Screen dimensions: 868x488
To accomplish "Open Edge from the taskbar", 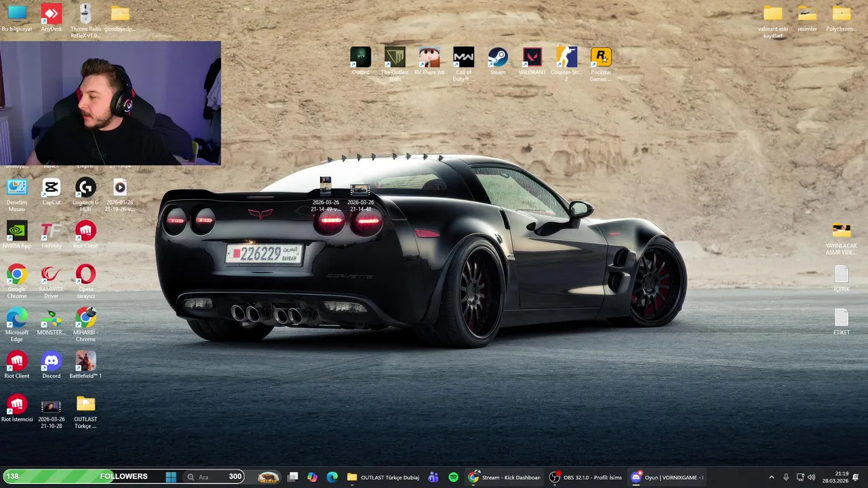I will point(332,477).
